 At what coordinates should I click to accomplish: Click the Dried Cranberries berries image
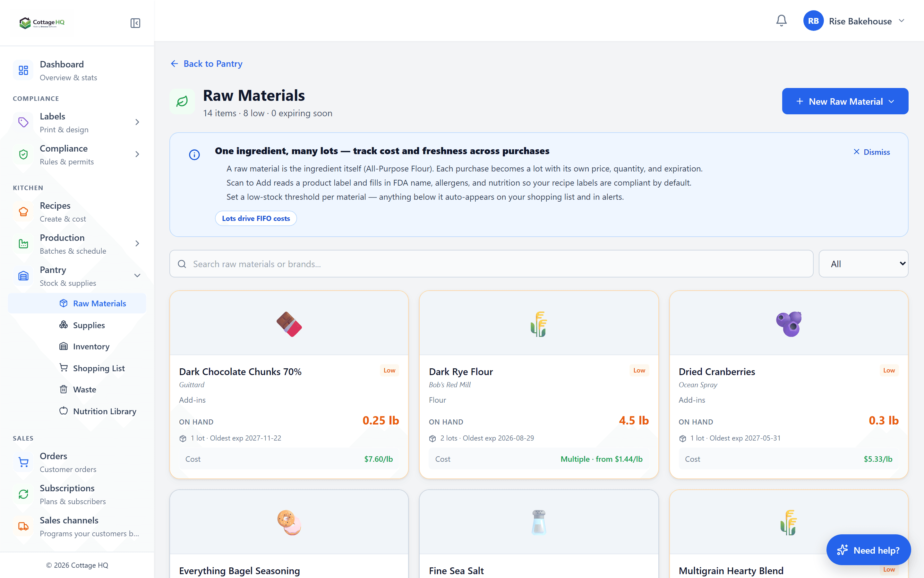pyautogui.click(x=789, y=324)
